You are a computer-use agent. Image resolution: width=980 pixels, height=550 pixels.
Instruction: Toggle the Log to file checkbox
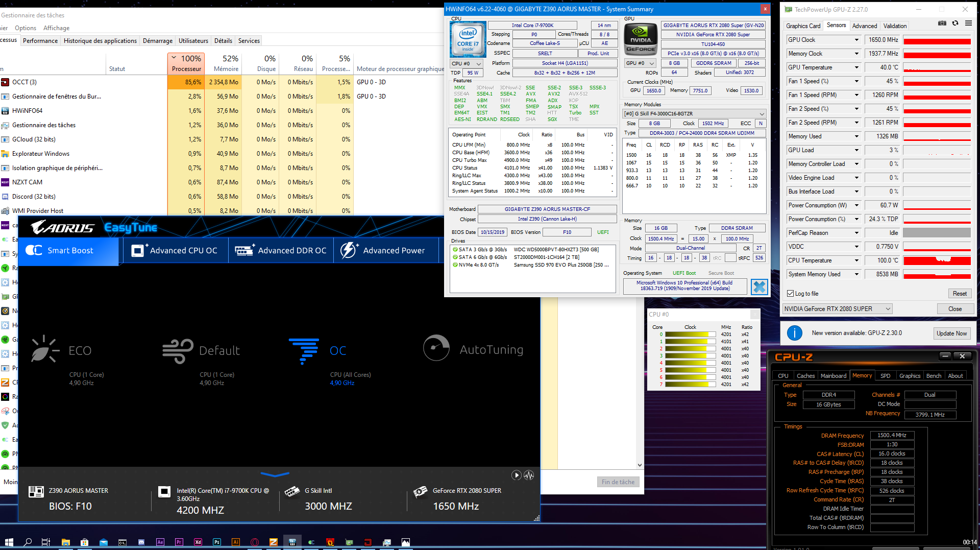[791, 294]
